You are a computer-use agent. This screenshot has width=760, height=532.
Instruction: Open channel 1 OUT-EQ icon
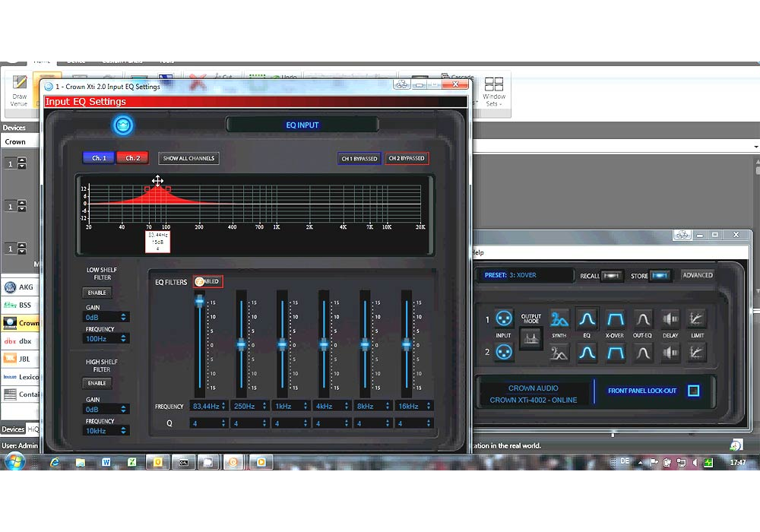(x=643, y=318)
